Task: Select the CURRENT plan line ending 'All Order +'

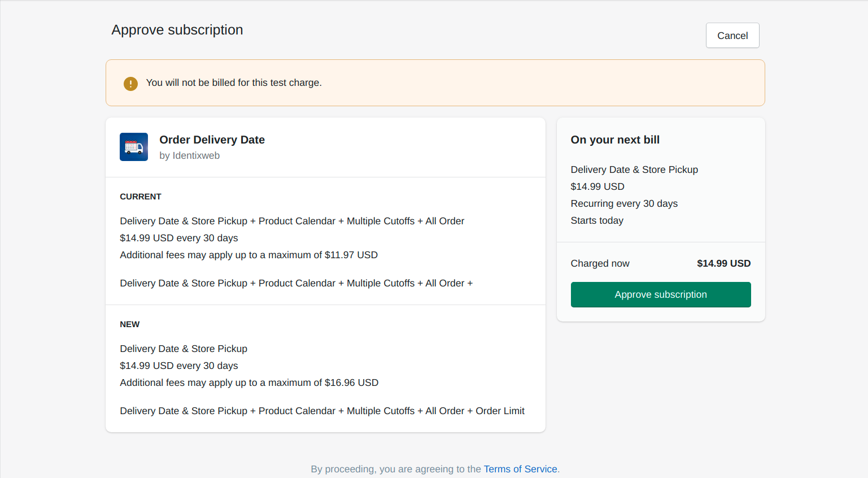Action: pos(296,283)
